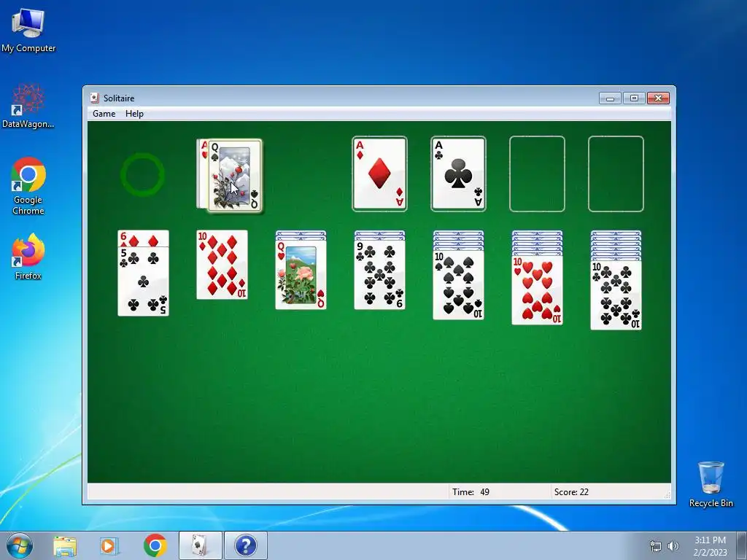Open Google Chrome desktop shortcut

(28, 186)
